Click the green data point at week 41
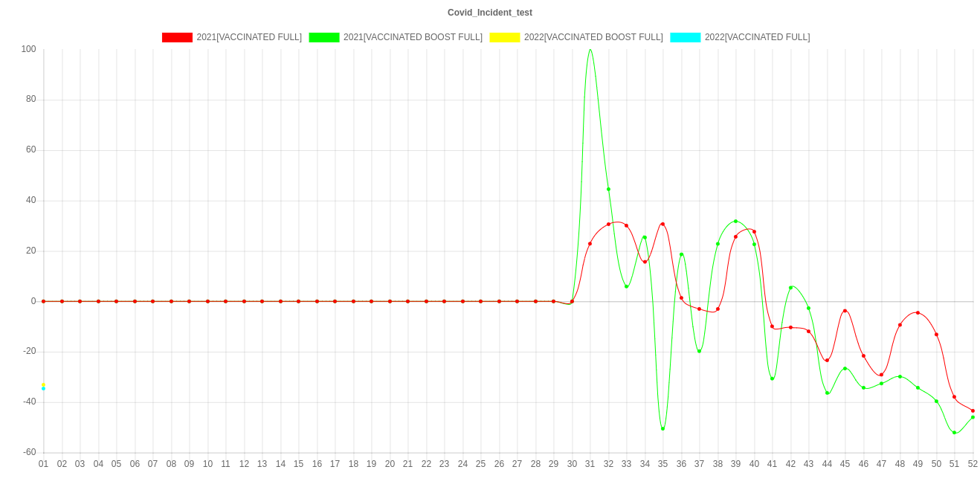Screen dimensions: 980x490 click(772, 378)
